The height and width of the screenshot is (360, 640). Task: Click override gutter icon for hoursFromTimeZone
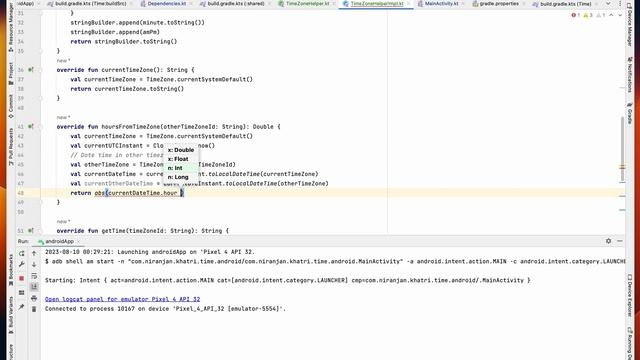[x=31, y=127]
